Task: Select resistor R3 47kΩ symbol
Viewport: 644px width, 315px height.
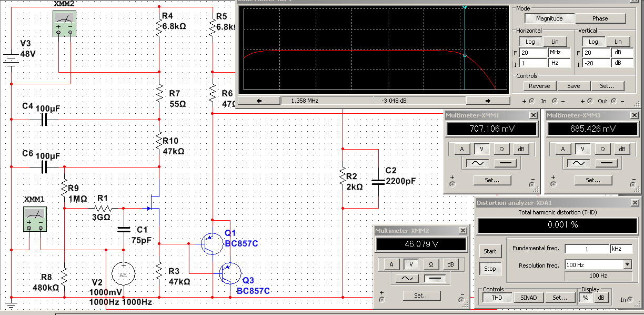Action: point(159,272)
